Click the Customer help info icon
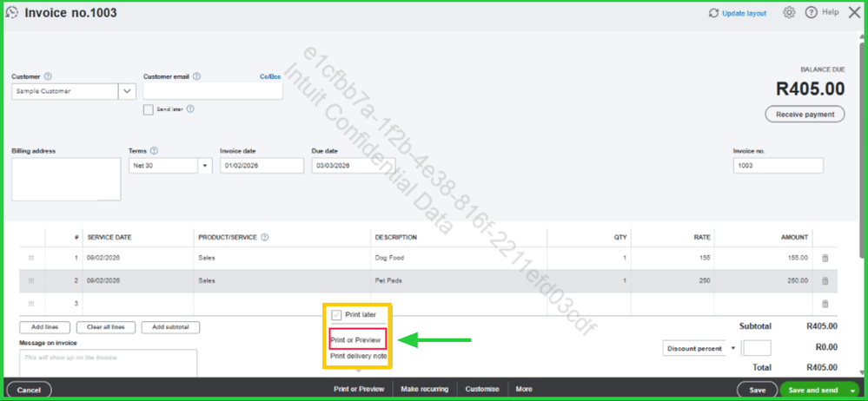Screen dimensions: 868x401 point(48,76)
